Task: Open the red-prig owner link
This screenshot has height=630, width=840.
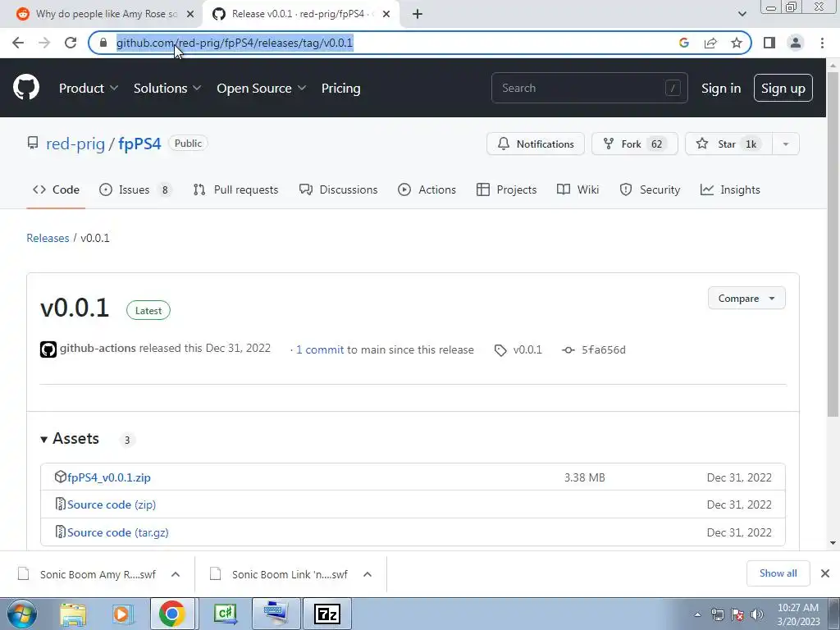Action: pyautogui.click(x=75, y=144)
